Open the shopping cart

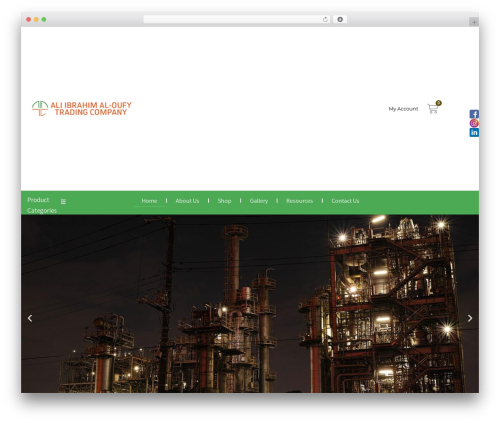pyautogui.click(x=434, y=108)
